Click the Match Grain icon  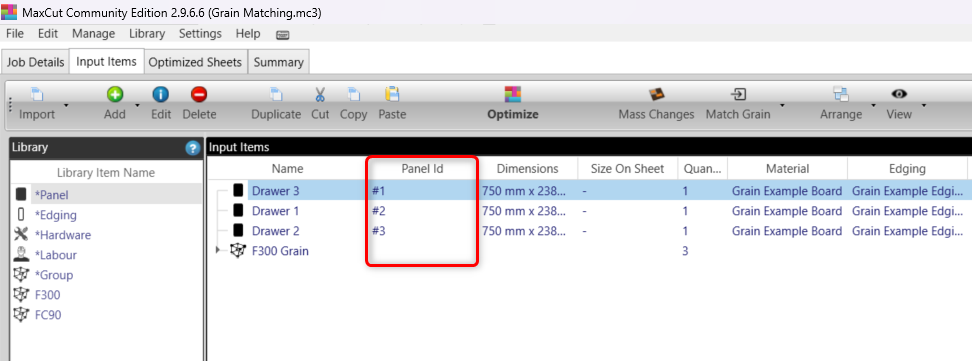point(738,94)
